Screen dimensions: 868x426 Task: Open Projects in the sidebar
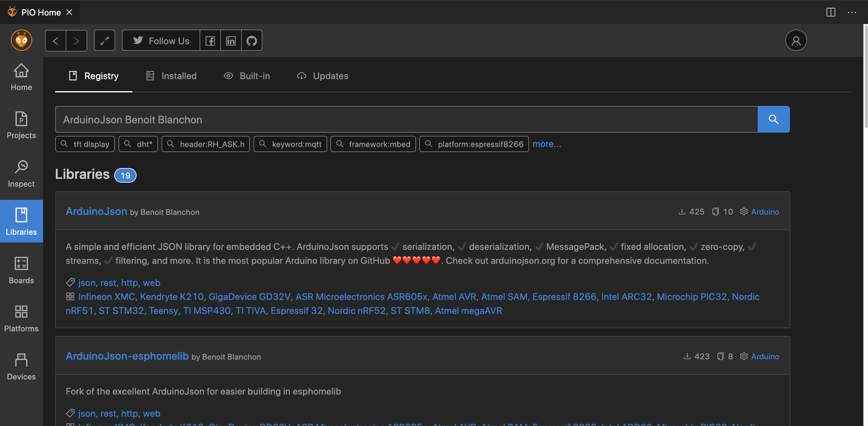(x=21, y=125)
